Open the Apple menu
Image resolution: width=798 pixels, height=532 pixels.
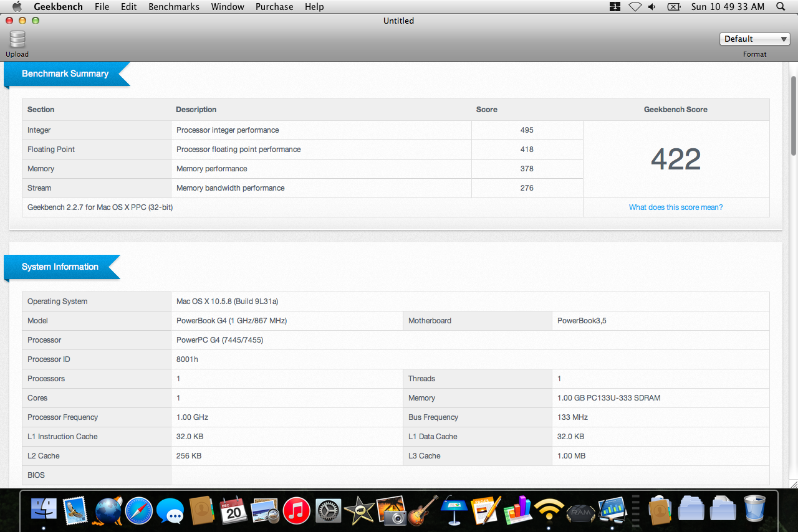(17, 6)
